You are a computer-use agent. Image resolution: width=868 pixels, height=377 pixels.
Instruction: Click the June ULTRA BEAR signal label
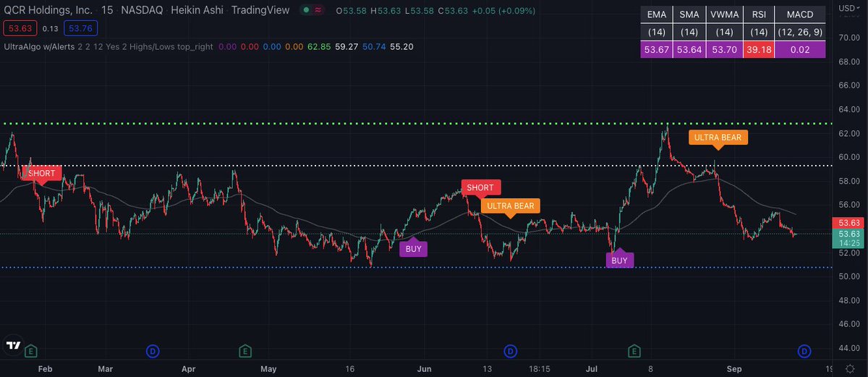[510, 206]
